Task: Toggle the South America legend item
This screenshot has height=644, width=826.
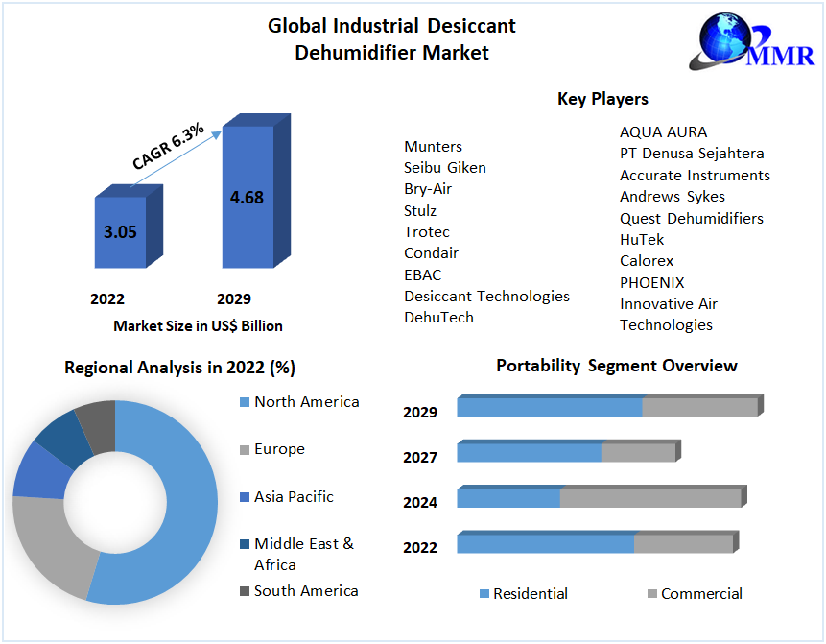Action: point(299,591)
